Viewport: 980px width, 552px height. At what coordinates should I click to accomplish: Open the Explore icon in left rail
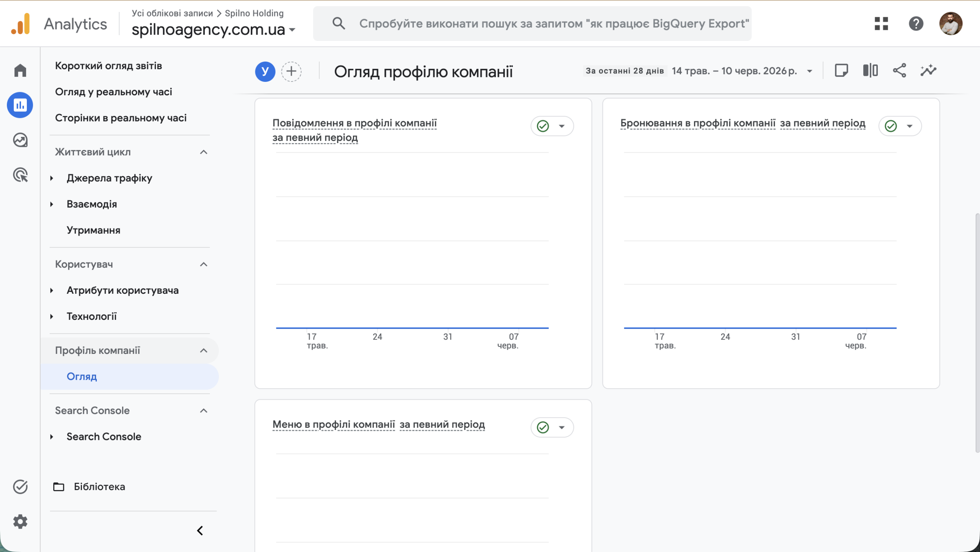pos(20,140)
